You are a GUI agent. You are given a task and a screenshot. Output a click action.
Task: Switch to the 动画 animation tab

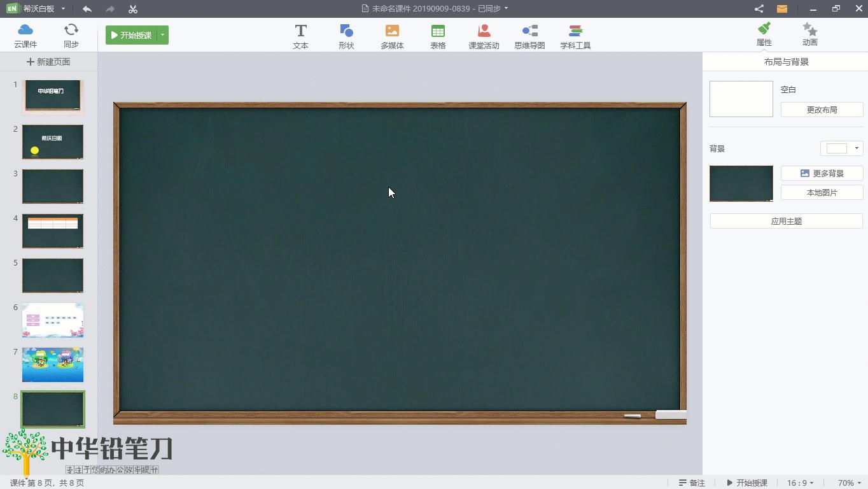pyautogui.click(x=809, y=34)
